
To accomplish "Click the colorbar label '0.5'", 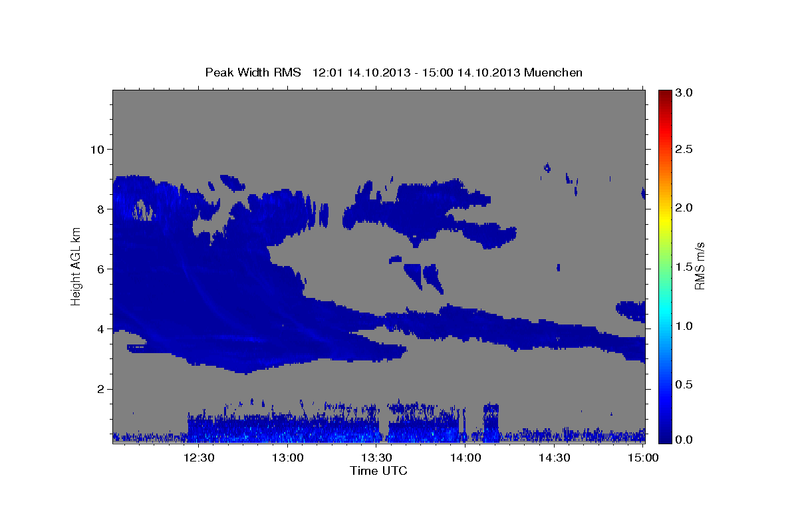I will coord(685,384).
